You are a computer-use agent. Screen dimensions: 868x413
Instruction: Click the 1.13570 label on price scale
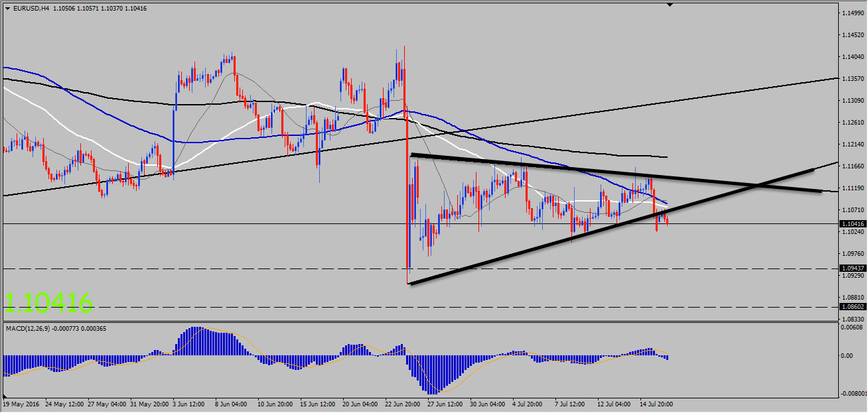(x=853, y=78)
